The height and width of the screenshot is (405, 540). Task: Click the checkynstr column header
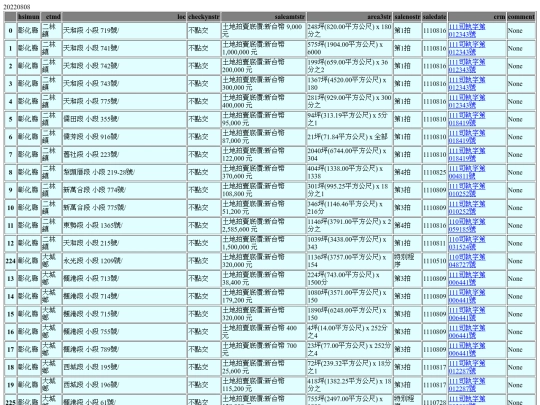pyautogui.click(x=204, y=17)
